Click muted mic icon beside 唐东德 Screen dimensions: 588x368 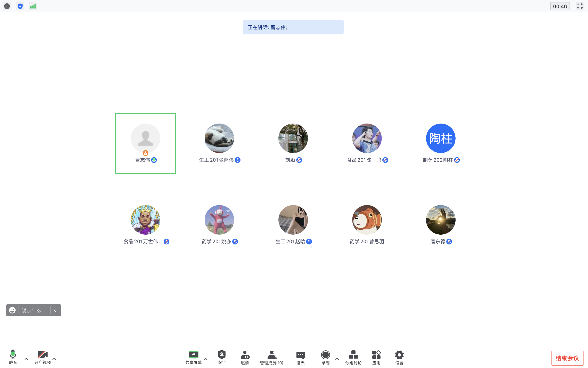(449, 241)
